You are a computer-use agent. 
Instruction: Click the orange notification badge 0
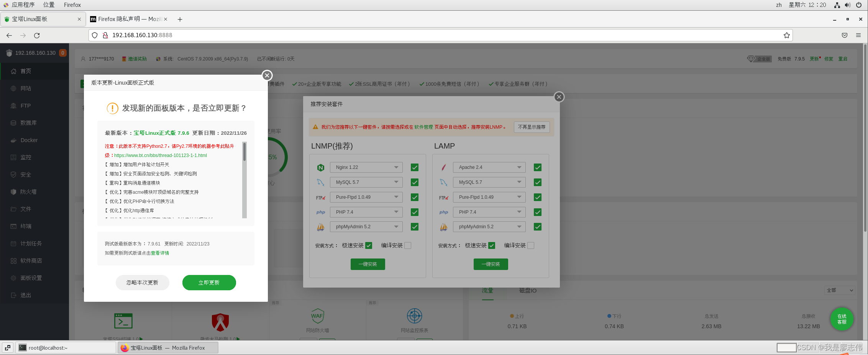[x=63, y=53]
